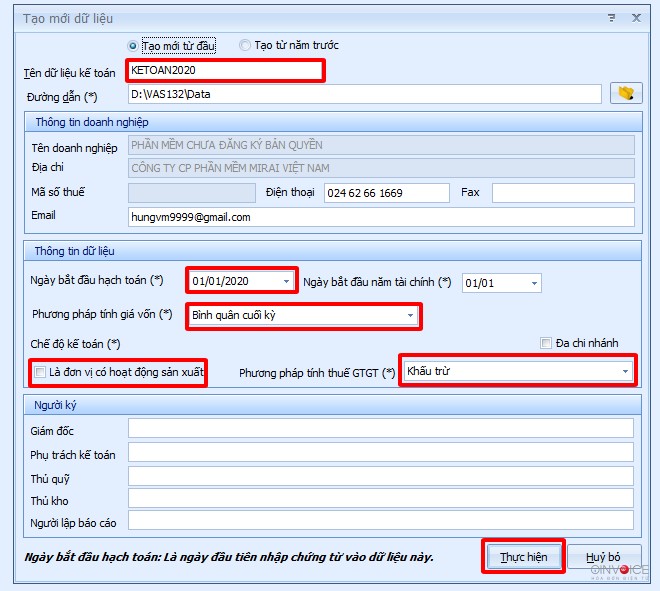
Task: Click the Email input field
Action: coord(380,217)
